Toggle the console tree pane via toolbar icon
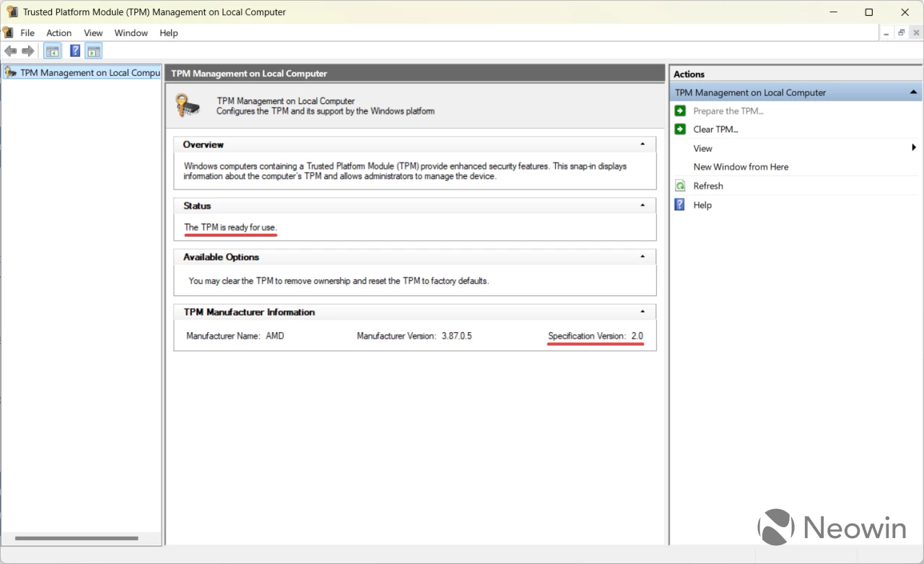This screenshot has height=564, width=924. click(x=52, y=51)
